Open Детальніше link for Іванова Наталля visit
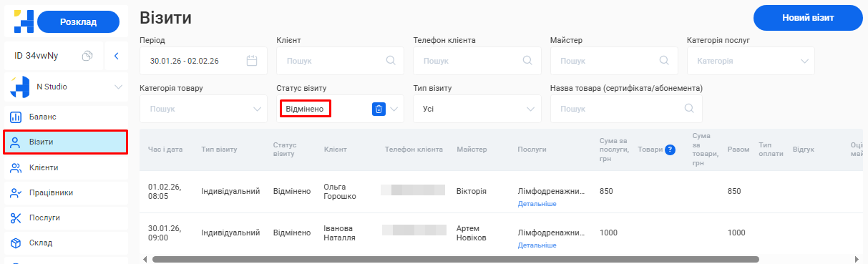This screenshot has width=868, height=264. click(537, 245)
